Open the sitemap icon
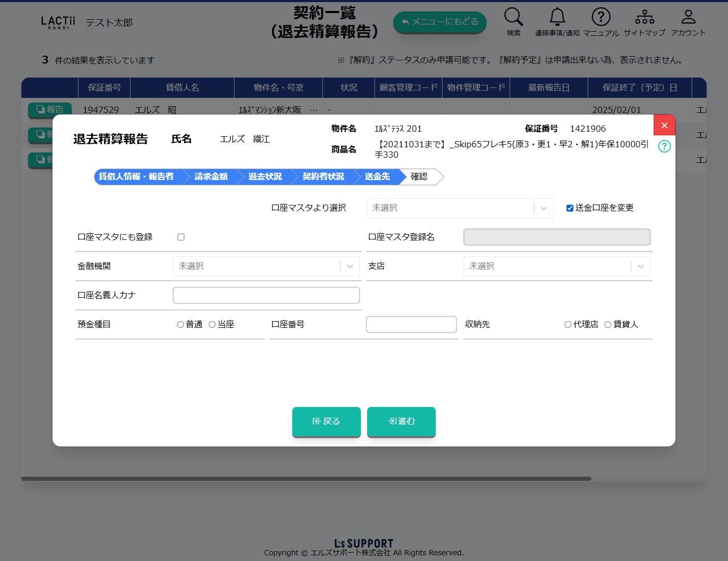728x561 pixels. [x=644, y=17]
